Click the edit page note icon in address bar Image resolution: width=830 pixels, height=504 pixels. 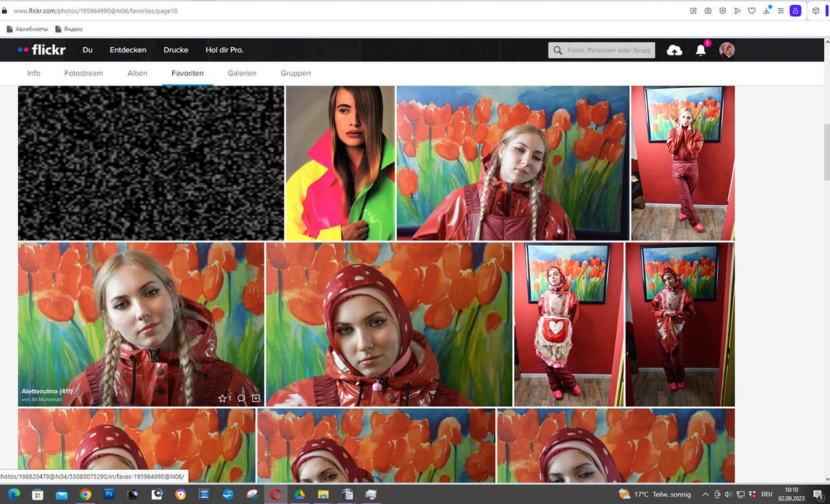[694, 11]
